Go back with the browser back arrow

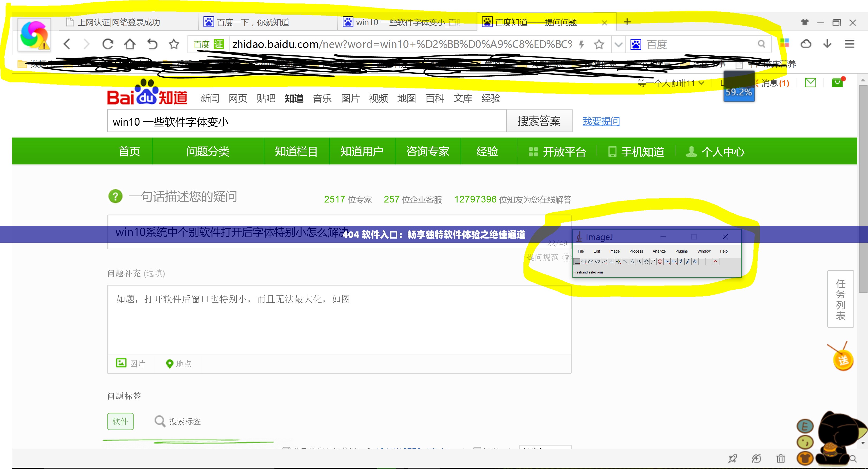[67, 44]
